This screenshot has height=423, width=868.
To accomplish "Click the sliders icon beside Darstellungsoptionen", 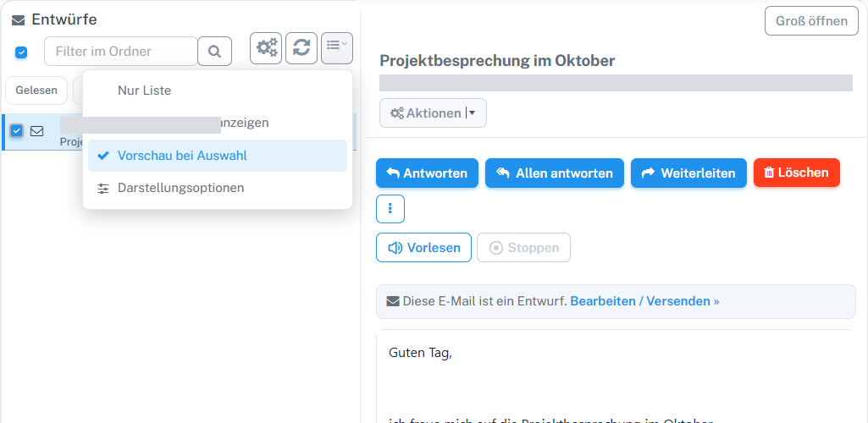I will click(x=103, y=189).
